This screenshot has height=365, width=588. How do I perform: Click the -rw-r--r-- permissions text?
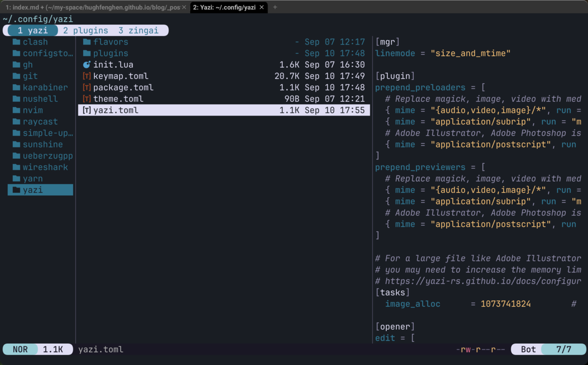(480, 349)
